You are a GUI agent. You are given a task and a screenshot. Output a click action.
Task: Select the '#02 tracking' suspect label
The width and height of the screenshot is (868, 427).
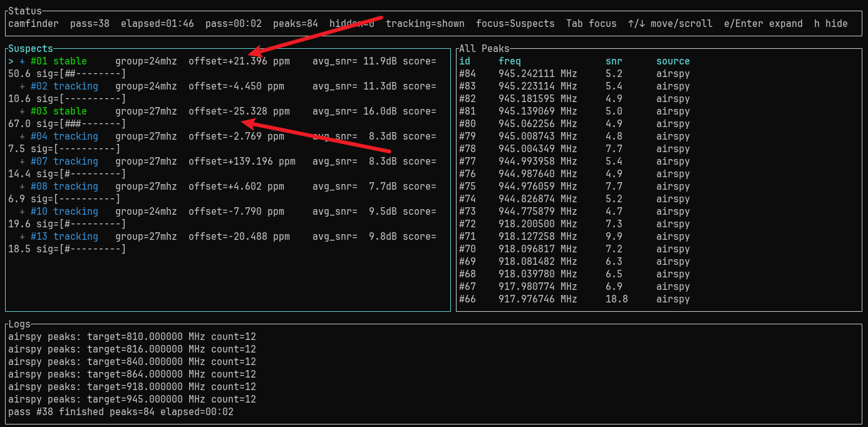(65, 86)
